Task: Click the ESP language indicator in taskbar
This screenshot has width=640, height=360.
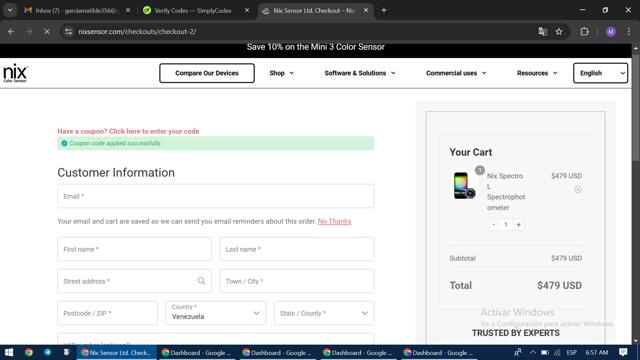Action: (x=571, y=352)
